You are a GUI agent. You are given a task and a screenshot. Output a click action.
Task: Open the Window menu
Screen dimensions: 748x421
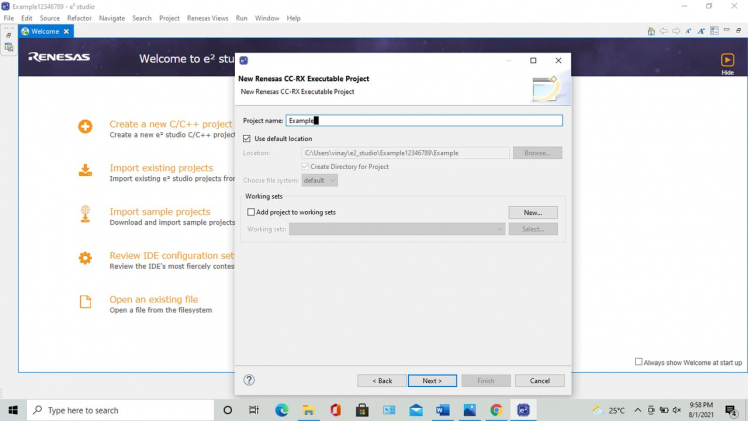click(267, 18)
